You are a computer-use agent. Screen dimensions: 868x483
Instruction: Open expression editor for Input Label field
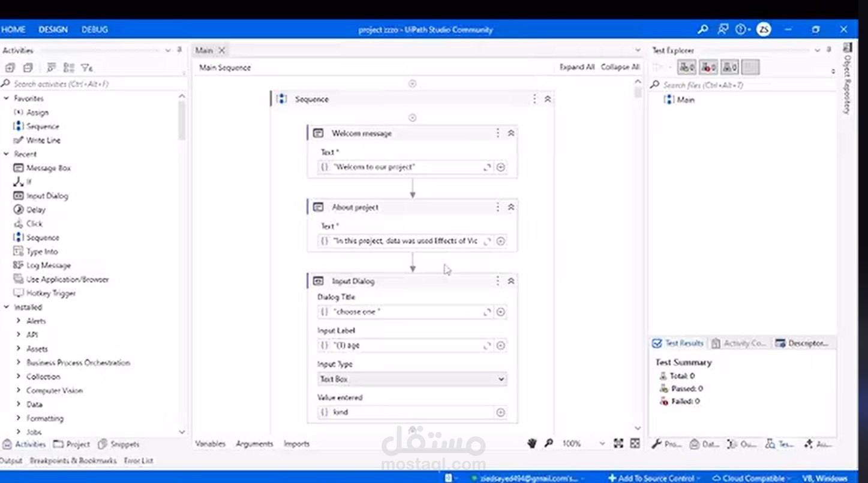pyautogui.click(x=487, y=345)
